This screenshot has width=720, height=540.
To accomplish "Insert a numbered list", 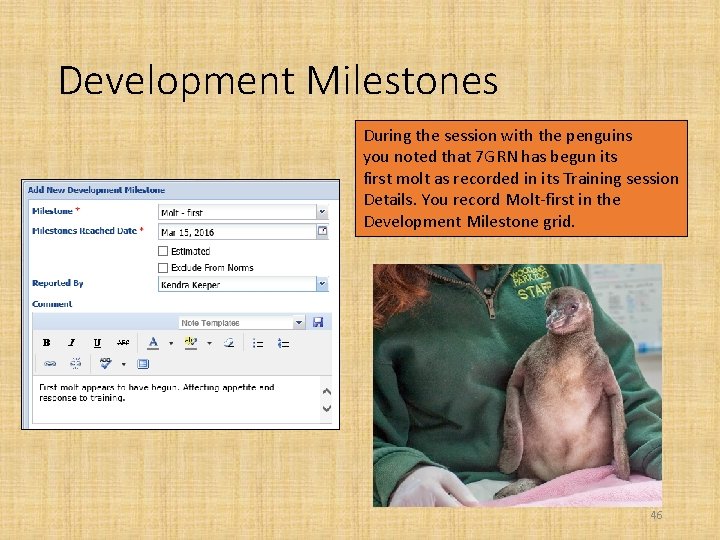I will pos(283,343).
